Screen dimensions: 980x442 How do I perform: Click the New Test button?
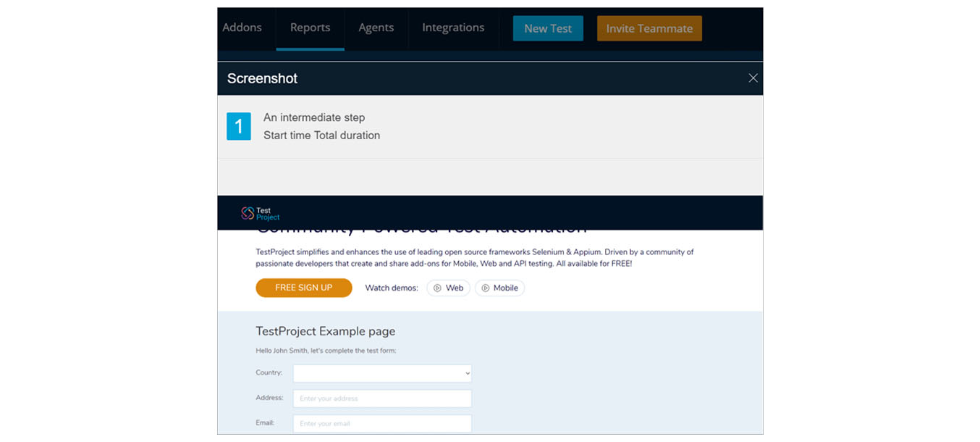pyautogui.click(x=548, y=28)
